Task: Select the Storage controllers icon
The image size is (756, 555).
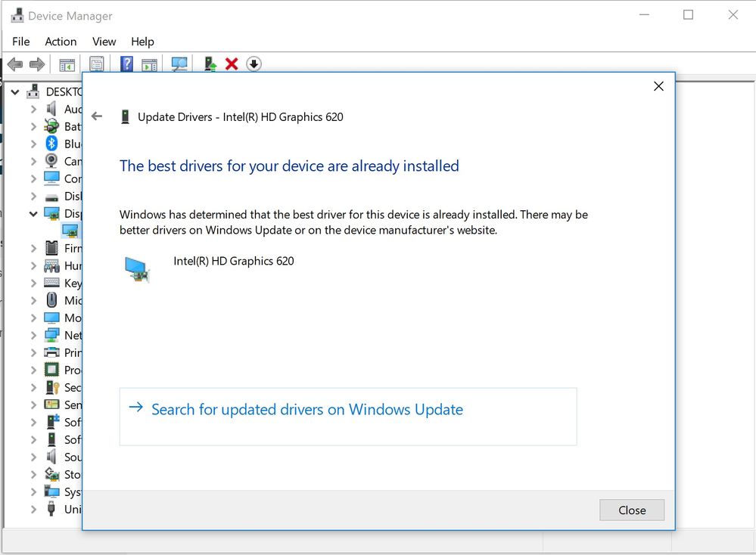Action: [x=52, y=474]
